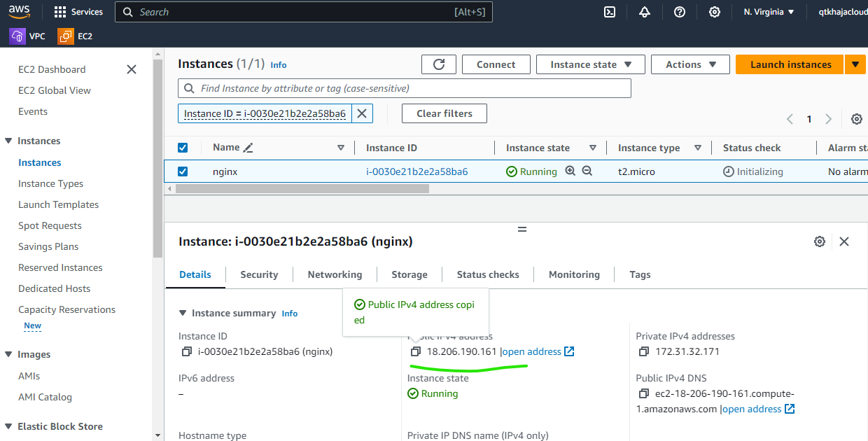868x441 pixels.
Task: Switch to the Security tab
Action: [259, 274]
